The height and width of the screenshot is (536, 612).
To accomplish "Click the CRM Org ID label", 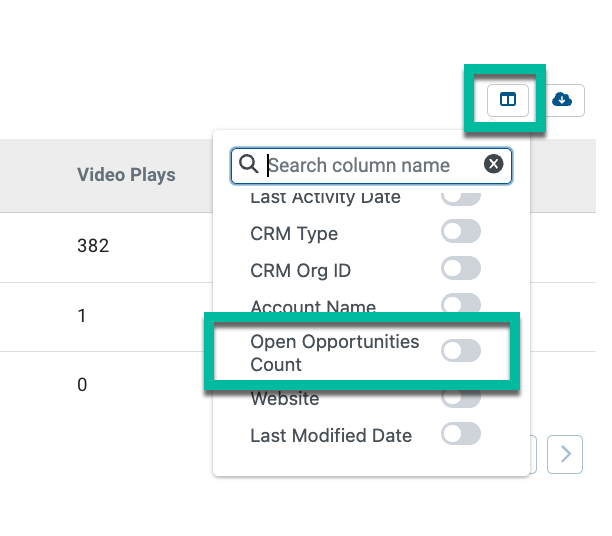I will click(x=301, y=271).
